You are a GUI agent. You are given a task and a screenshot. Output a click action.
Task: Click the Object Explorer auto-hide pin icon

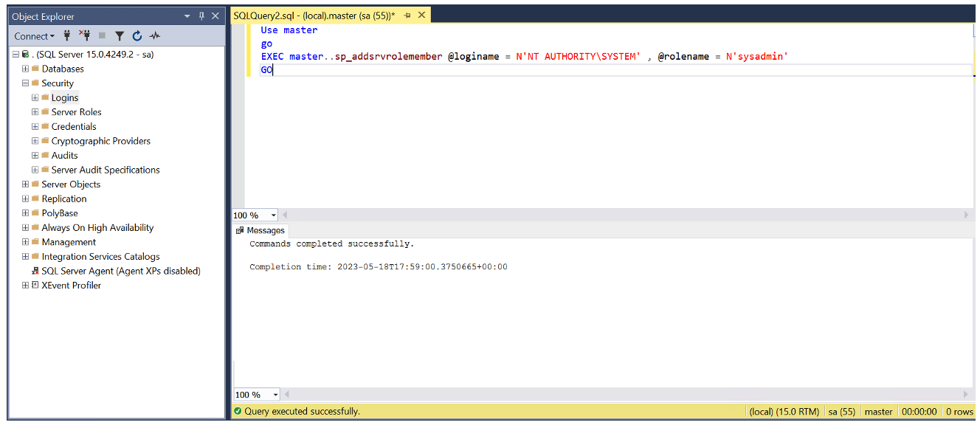[201, 16]
